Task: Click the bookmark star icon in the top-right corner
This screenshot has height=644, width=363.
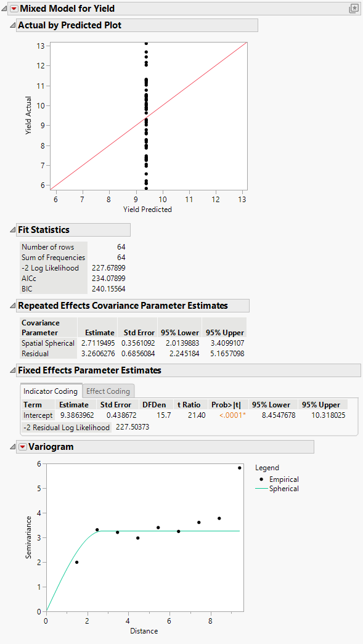Action: click(354, 7)
